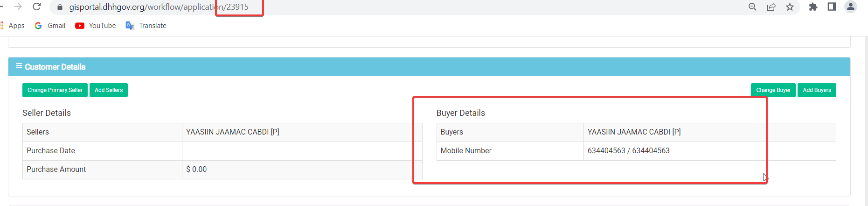Click the Add Sellers button

click(x=109, y=90)
